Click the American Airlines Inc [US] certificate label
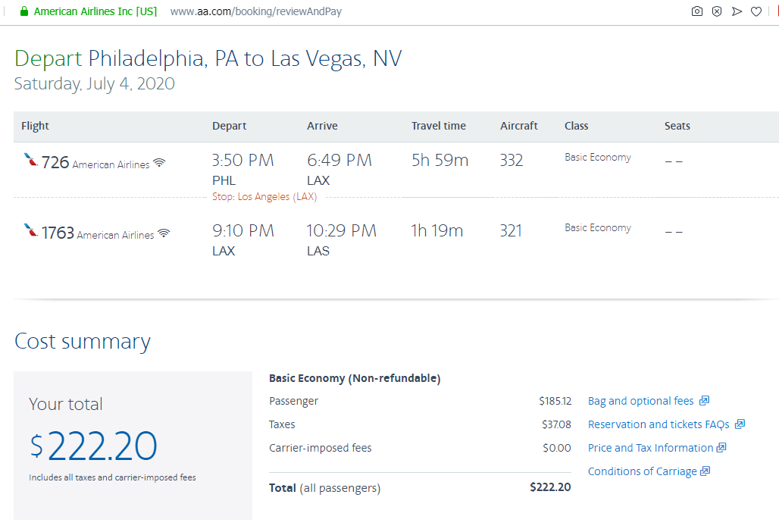Screen dimensions: 779x532 click(95, 11)
